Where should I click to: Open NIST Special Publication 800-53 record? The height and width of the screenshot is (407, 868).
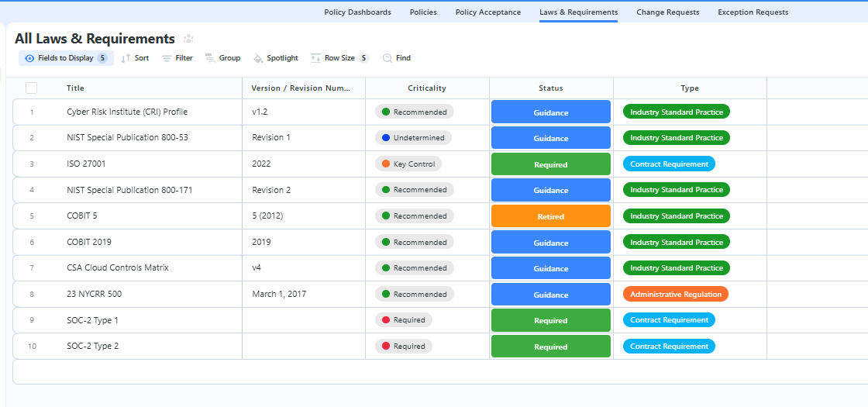tap(127, 137)
